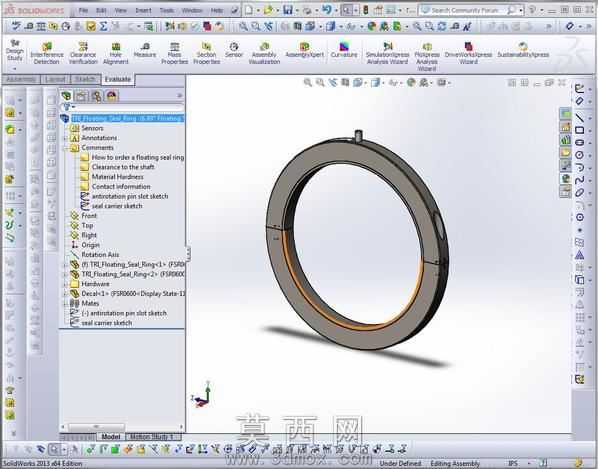Open the Window menu
Screen dimensions: 598x469
[192, 11]
